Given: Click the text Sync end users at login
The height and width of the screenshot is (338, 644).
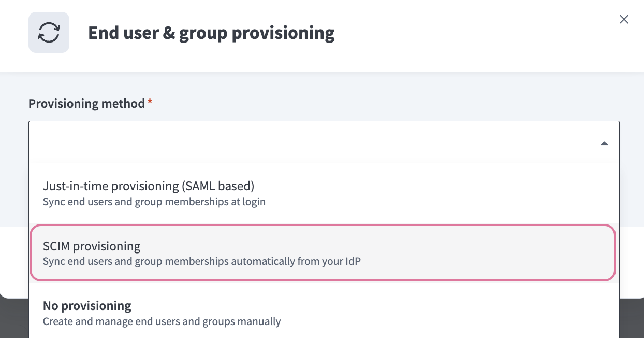Looking at the screenshot, I should [x=154, y=202].
